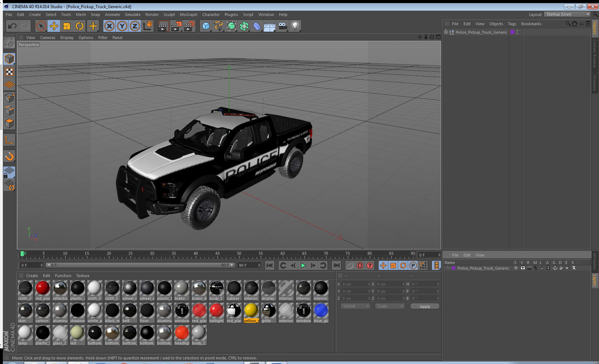Viewport: 599px width, 364px height.
Task: Open the blue deformer objects icon
Action: click(257, 26)
